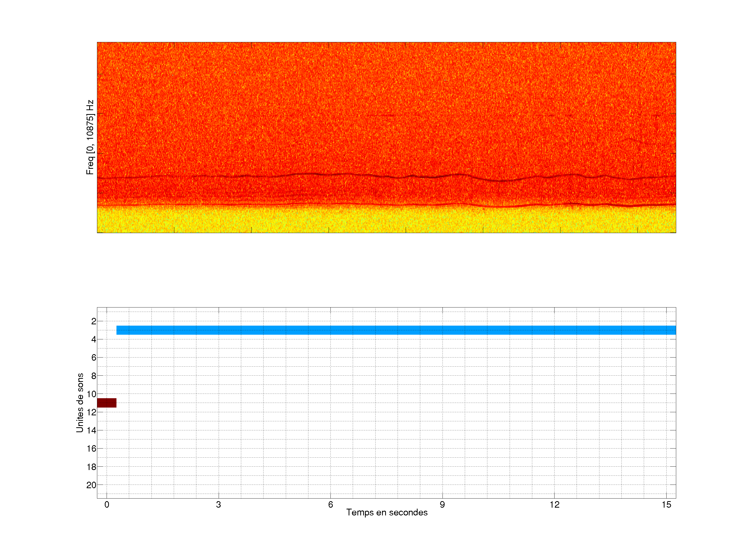Click the dark red bar at unit 11
Screen dimensions: 747x560
tap(107, 403)
